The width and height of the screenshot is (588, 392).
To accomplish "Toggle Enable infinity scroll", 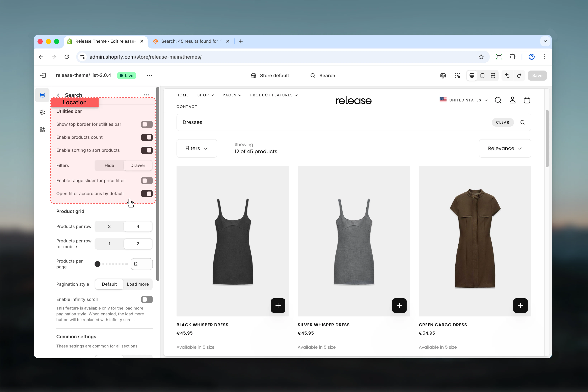I will click(147, 299).
